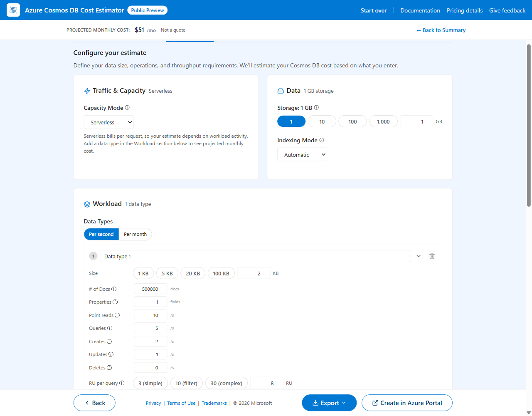Click the Storage info icon
Image resolution: width=532 pixels, height=416 pixels.
(x=316, y=107)
